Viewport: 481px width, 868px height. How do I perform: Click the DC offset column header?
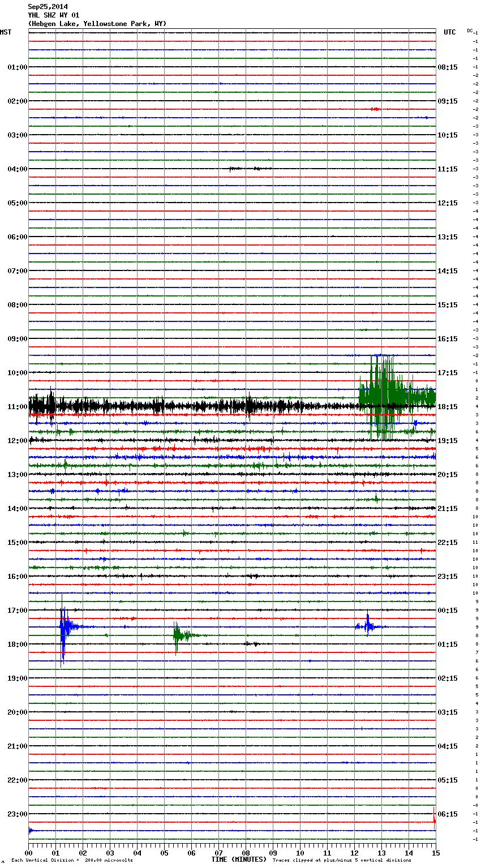(x=470, y=31)
